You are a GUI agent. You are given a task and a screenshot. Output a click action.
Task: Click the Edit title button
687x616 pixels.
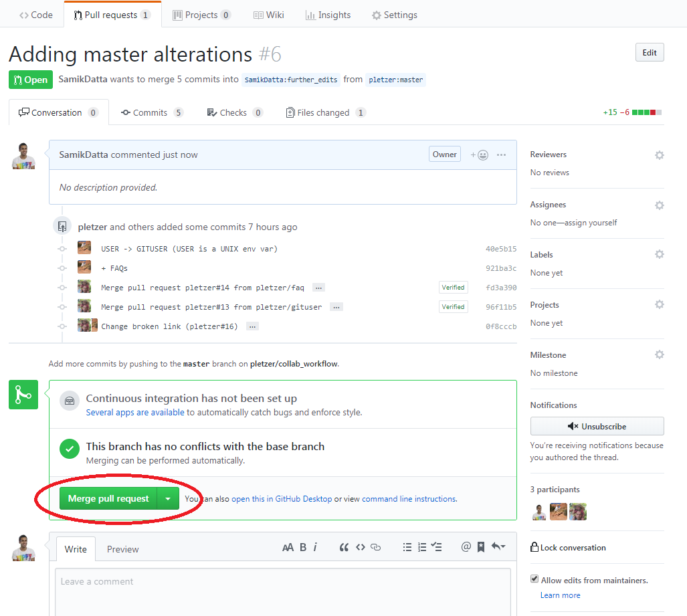pos(650,53)
